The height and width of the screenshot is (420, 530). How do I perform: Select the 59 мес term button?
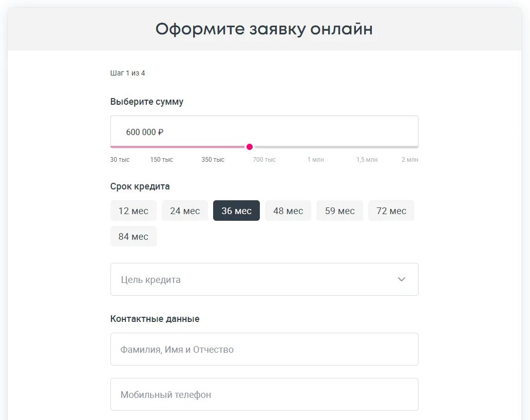339,211
